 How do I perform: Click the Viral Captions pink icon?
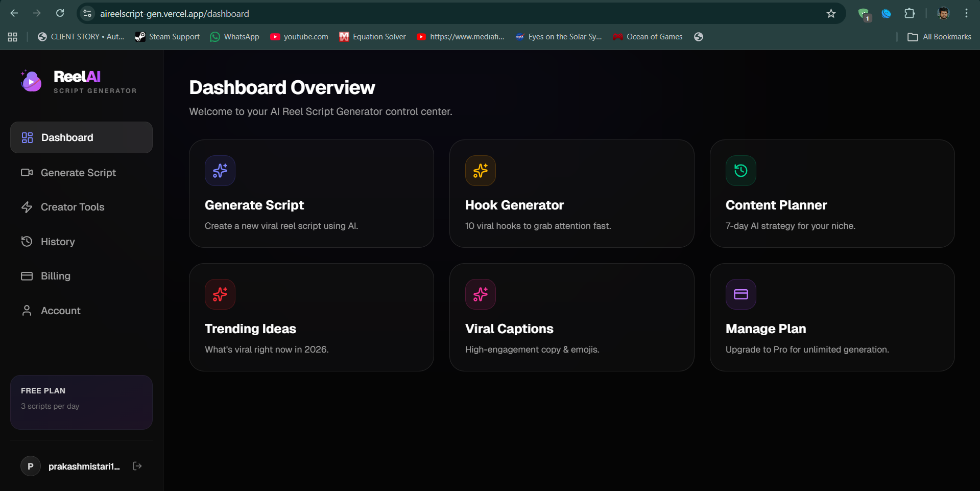coord(480,294)
